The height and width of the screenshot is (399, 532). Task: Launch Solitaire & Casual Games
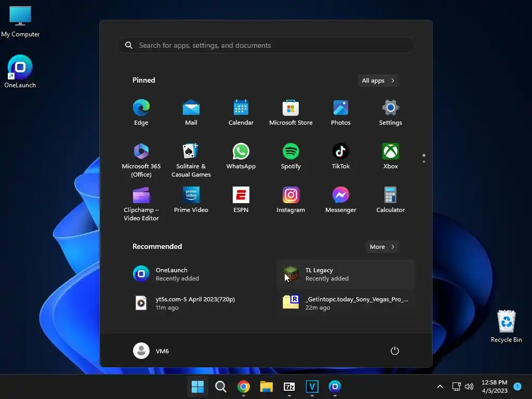pyautogui.click(x=191, y=160)
